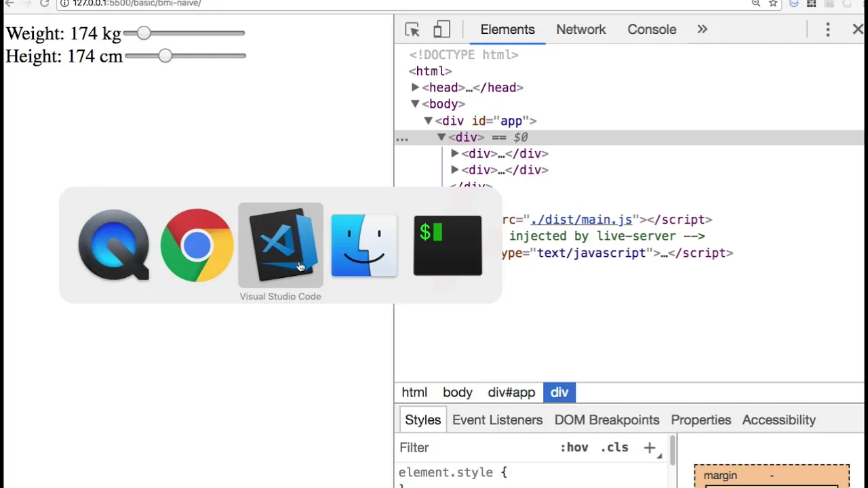Open the Event Listeners sub-tab
Image resolution: width=868 pixels, height=488 pixels.
coord(498,420)
